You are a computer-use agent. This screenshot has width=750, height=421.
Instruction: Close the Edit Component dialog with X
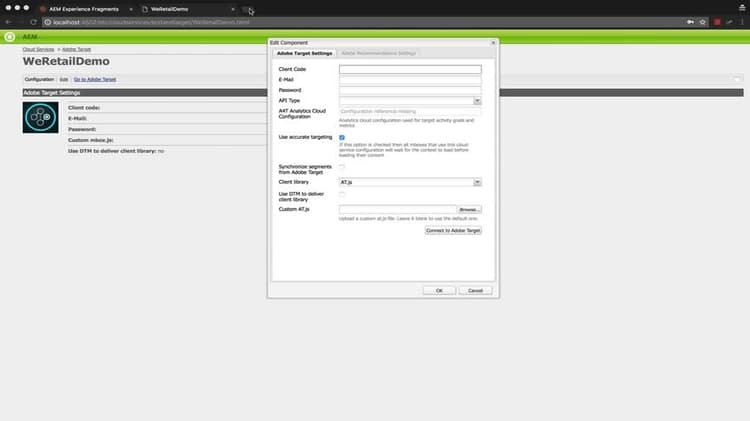[x=493, y=43]
